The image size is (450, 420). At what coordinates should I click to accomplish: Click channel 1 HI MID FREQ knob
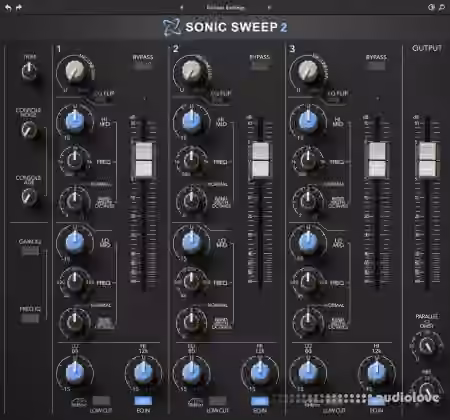coord(75,160)
